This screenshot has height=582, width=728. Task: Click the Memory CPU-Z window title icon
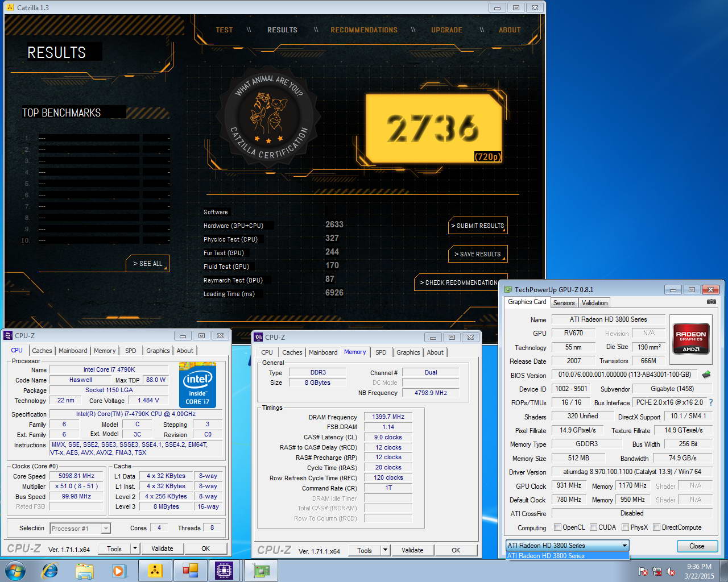tap(258, 337)
